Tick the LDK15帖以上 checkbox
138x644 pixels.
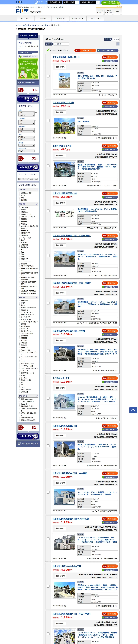pos(20,207)
